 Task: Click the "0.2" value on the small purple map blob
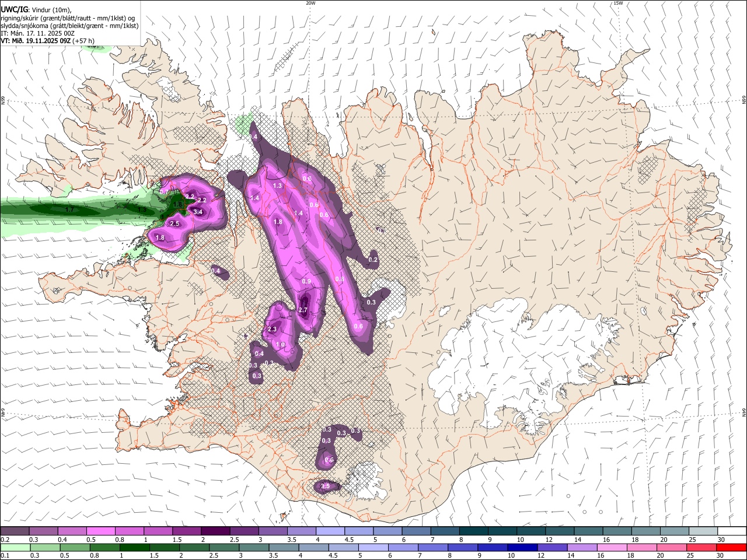coord(373,260)
